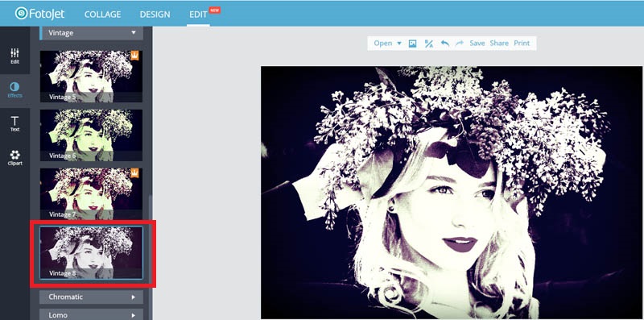
Task: Undo the last action
Action: [445, 44]
